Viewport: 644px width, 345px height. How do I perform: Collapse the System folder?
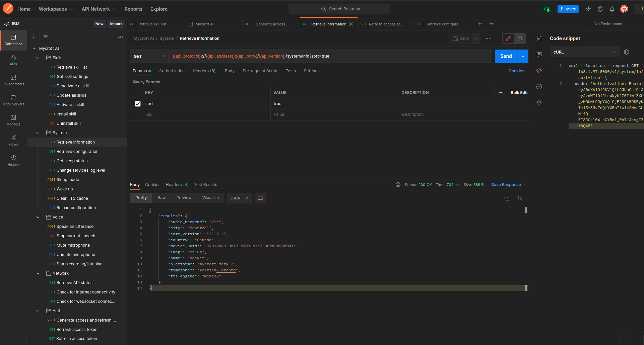38,133
